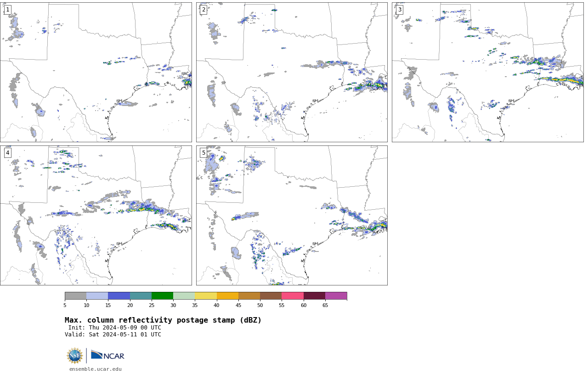Click the NCAR logo

pyautogui.click(x=107, y=355)
